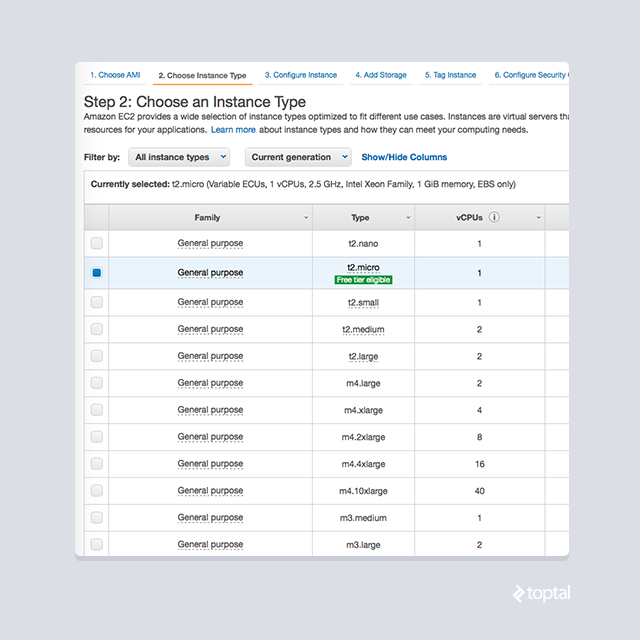This screenshot has height=640, width=640.
Task: Click the t2.large type cell
Action: click(363, 356)
